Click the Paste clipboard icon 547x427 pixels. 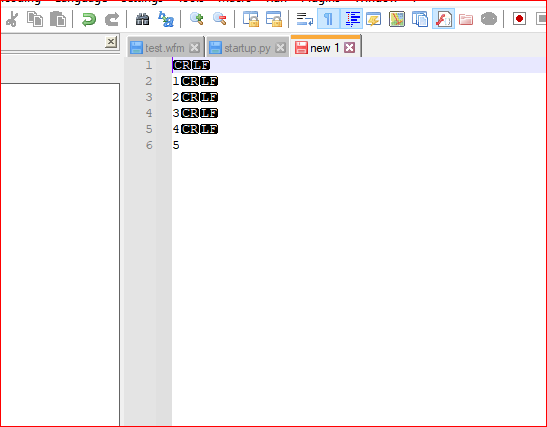pyautogui.click(x=58, y=19)
